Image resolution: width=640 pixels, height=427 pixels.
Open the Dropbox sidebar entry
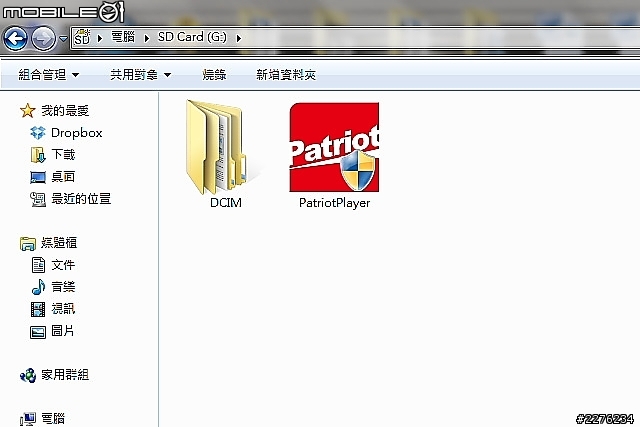click(77, 133)
